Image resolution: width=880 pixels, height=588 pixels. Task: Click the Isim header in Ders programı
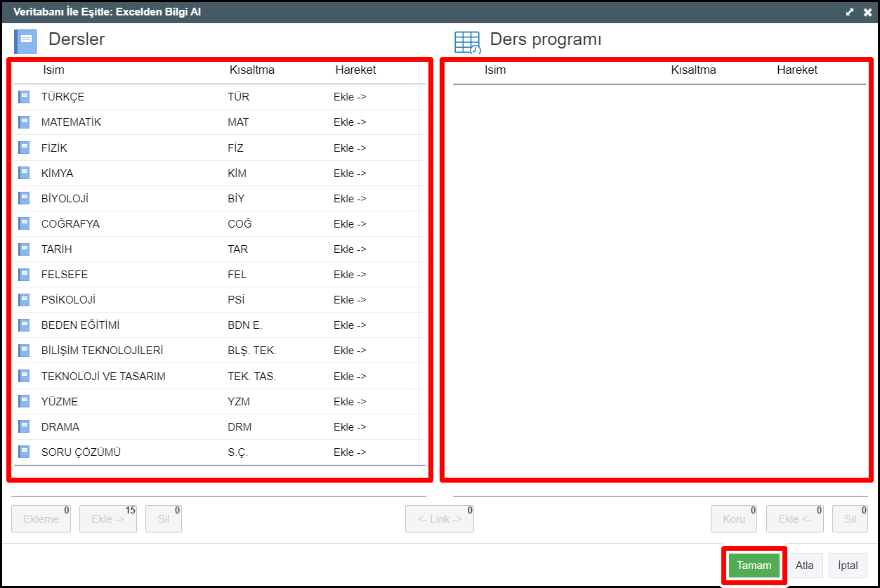[x=495, y=70]
